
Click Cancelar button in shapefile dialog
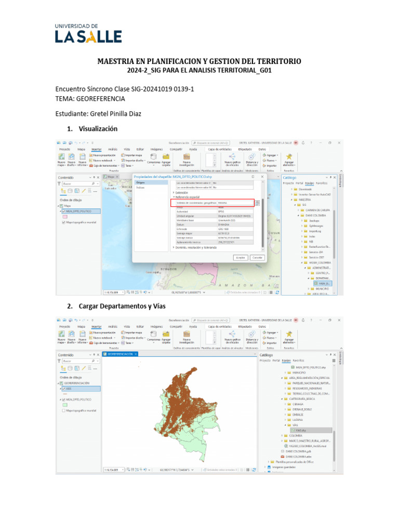[257, 258]
